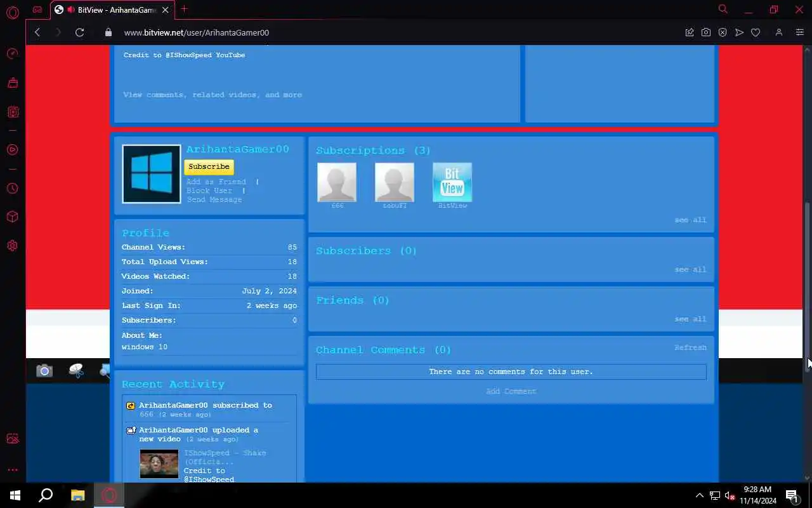This screenshot has width=812, height=508.
Task: Click 666 link in Recent Activity
Action: pyautogui.click(x=147, y=414)
